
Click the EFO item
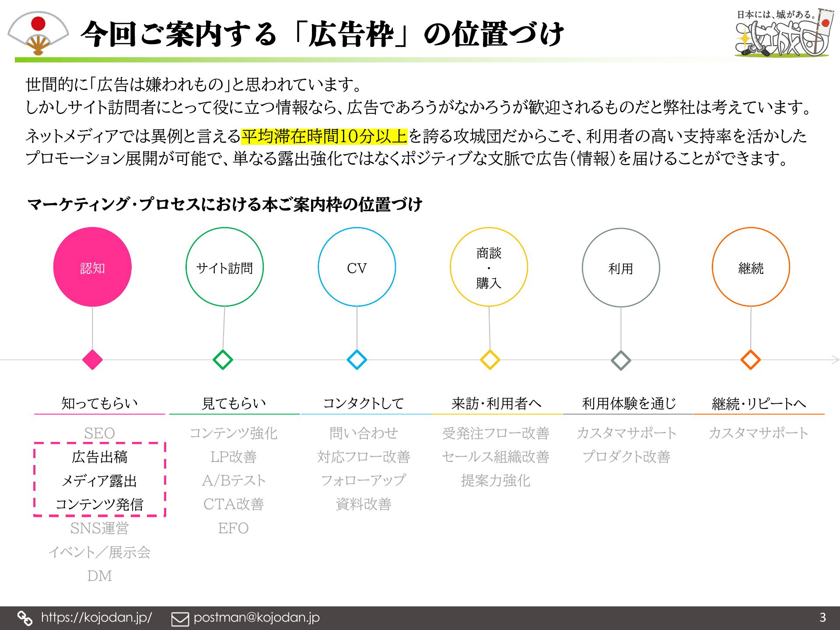(x=234, y=528)
